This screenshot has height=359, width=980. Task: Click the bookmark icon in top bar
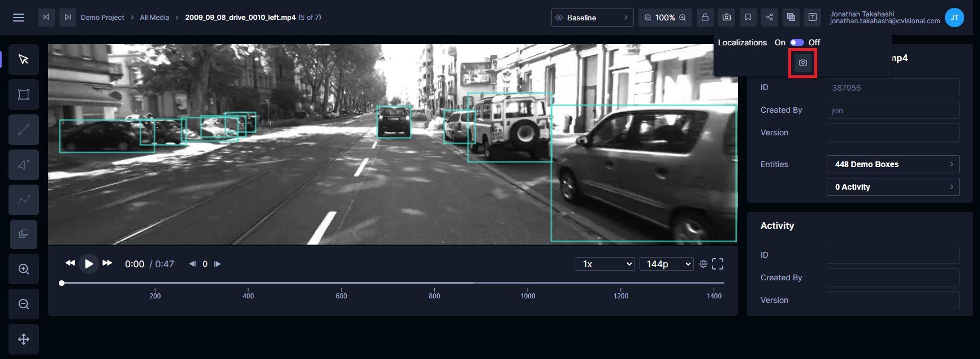[748, 18]
